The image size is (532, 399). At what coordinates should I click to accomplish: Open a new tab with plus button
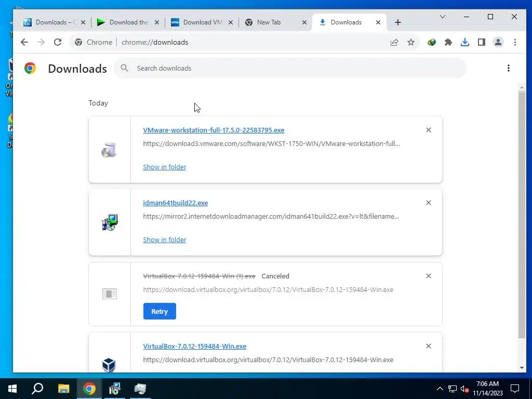pyautogui.click(x=398, y=22)
